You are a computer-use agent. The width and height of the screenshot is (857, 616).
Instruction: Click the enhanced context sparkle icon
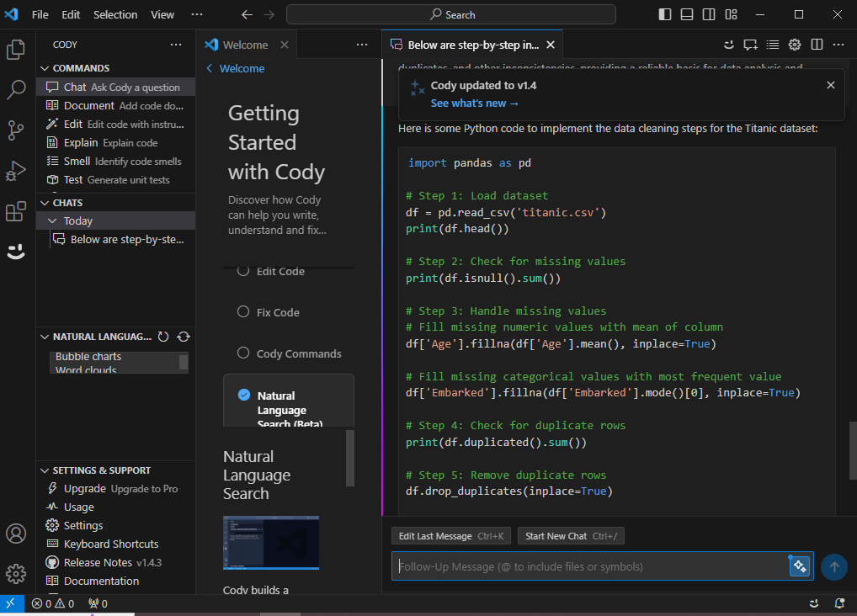(x=799, y=566)
